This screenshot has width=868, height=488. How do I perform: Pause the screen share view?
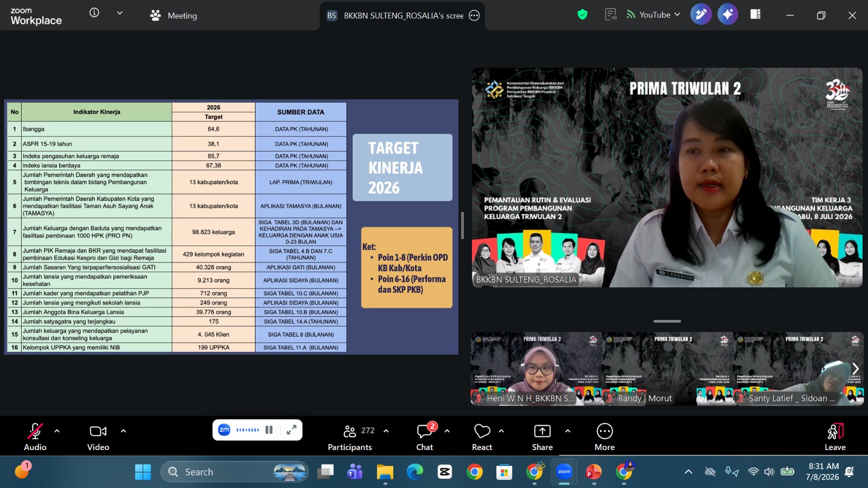pos(269,430)
